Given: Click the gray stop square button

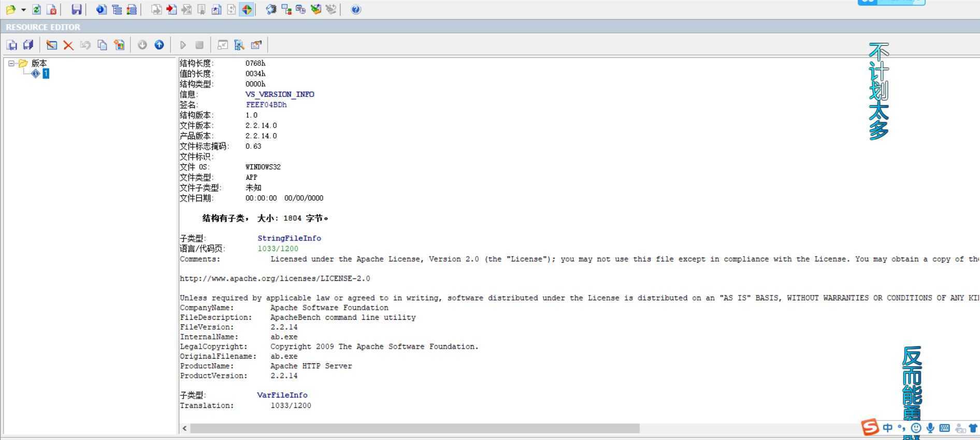Looking at the screenshot, I should [199, 45].
